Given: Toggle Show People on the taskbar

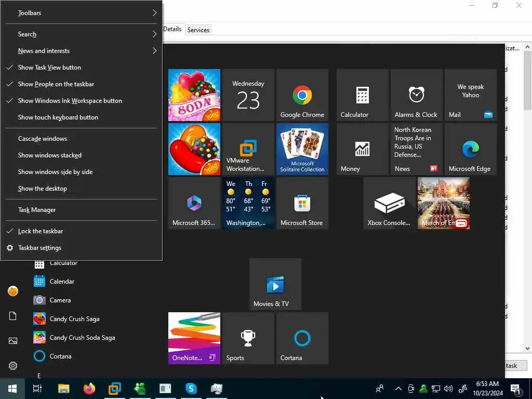Looking at the screenshot, I should coord(82,84).
